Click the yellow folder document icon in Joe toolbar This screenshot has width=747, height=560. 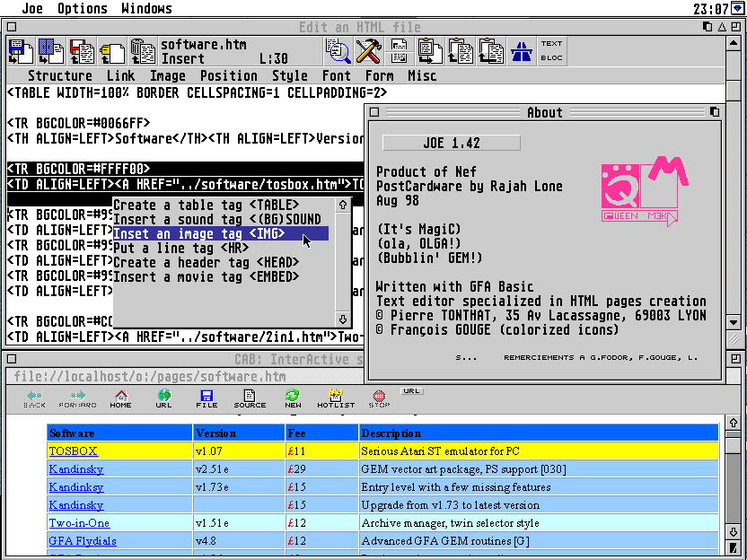click(112, 51)
